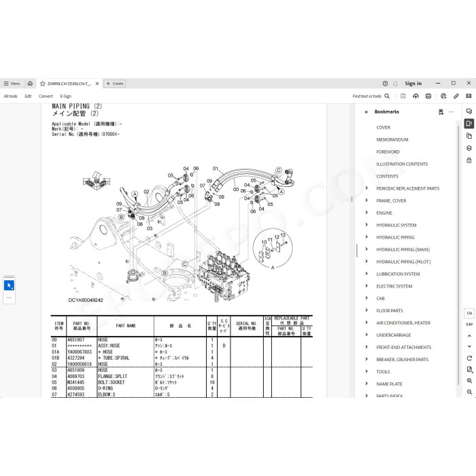The width and height of the screenshot is (476, 476).
Task: Open the FOREWORD bookmark
Action: click(388, 152)
